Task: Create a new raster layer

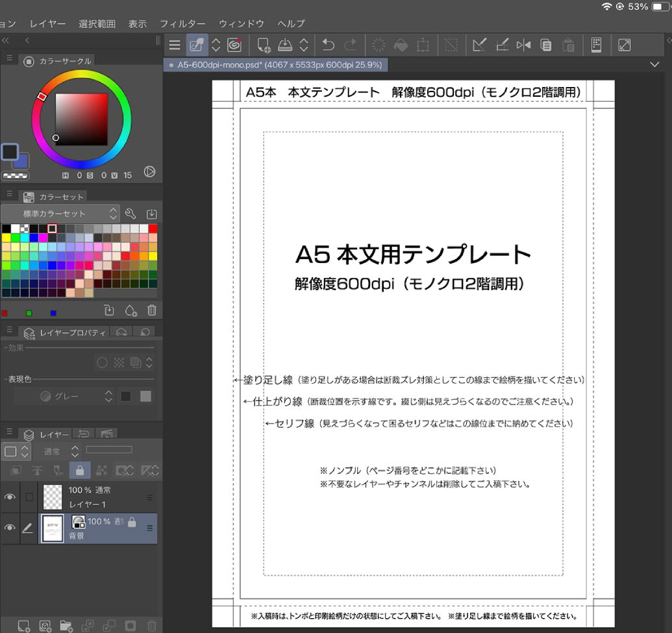Action: 24,626
